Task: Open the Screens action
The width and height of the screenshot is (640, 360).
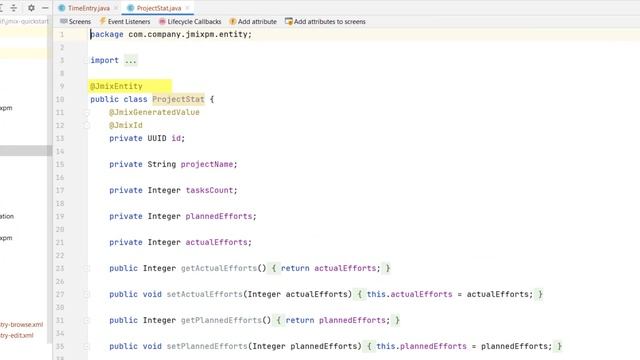Action: click(76, 22)
